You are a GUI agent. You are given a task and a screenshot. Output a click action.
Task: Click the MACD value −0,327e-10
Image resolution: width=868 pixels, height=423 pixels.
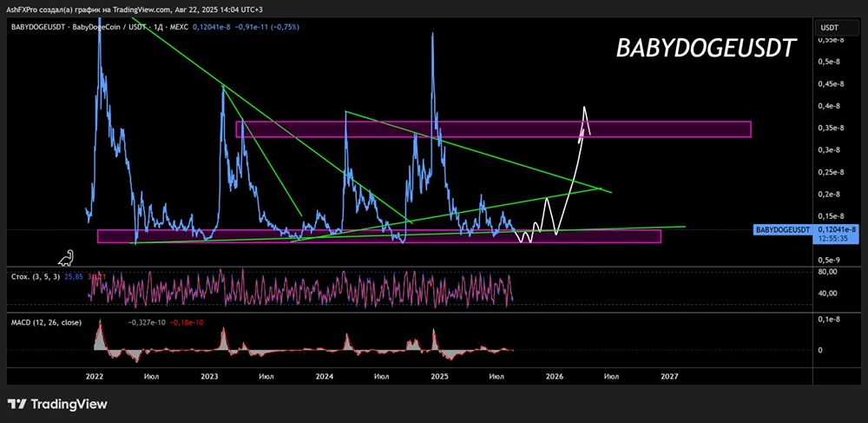(146, 322)
